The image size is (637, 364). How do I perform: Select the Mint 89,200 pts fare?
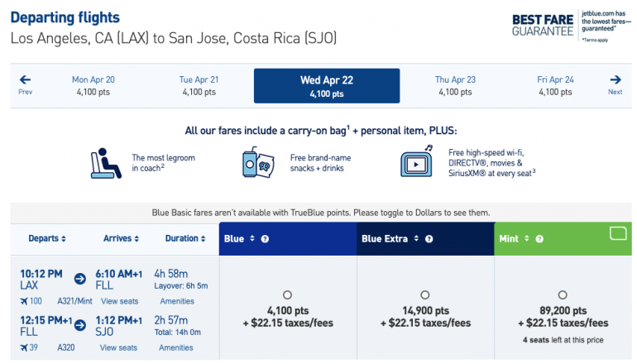563,295
